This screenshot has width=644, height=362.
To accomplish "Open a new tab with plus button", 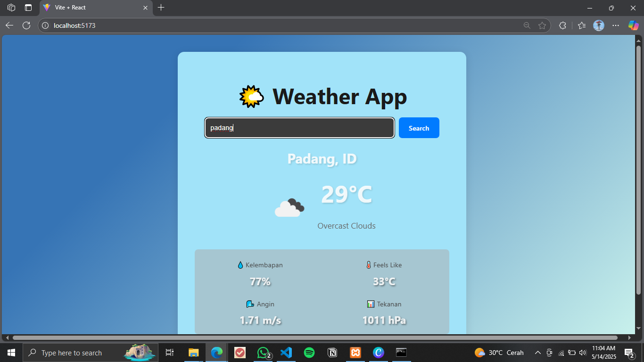I will [x=161, y=8].
